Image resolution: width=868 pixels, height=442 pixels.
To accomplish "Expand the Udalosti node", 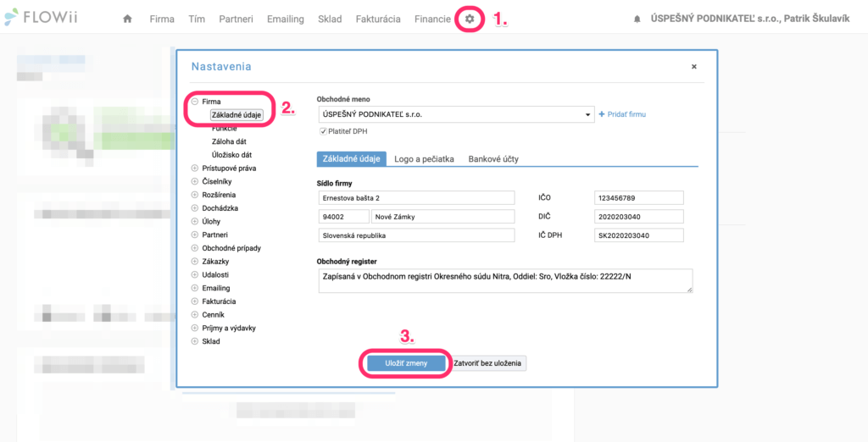I will click(x=195, y=274).
